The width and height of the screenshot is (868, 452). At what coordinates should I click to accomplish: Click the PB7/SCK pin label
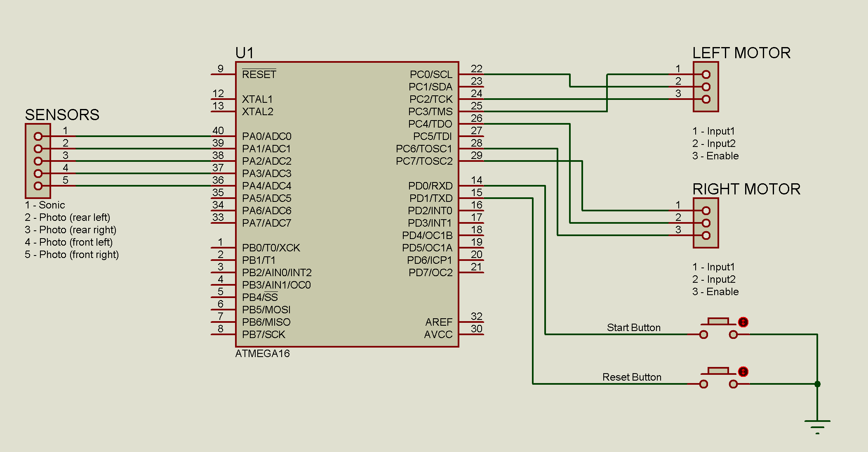coord(263,334)
